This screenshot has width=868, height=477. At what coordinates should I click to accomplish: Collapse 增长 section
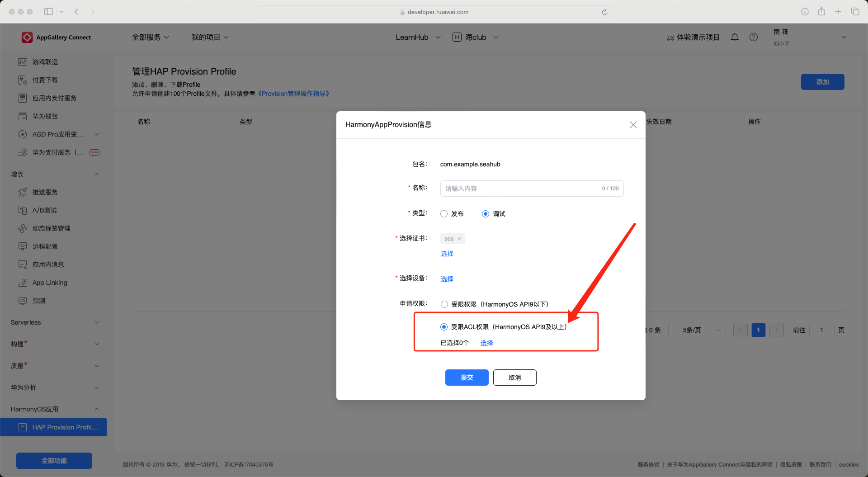[96, 174]
